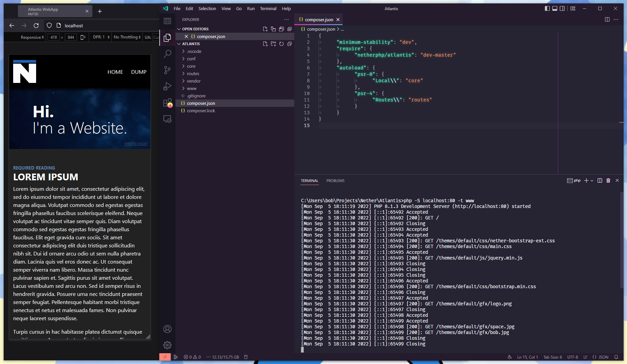Kill the terminal with trash icon

click(x=608, y=181)
